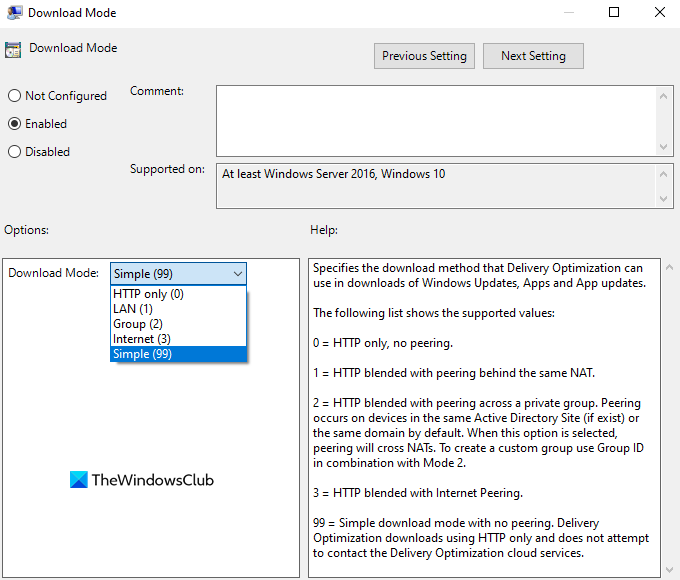Click Supported on scroll up arrow
This screenshot has height=580, width=680.
(x=663, y=174)
